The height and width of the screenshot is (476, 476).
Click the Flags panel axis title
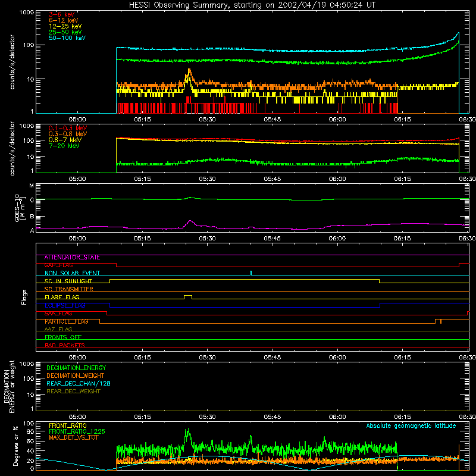24,297
